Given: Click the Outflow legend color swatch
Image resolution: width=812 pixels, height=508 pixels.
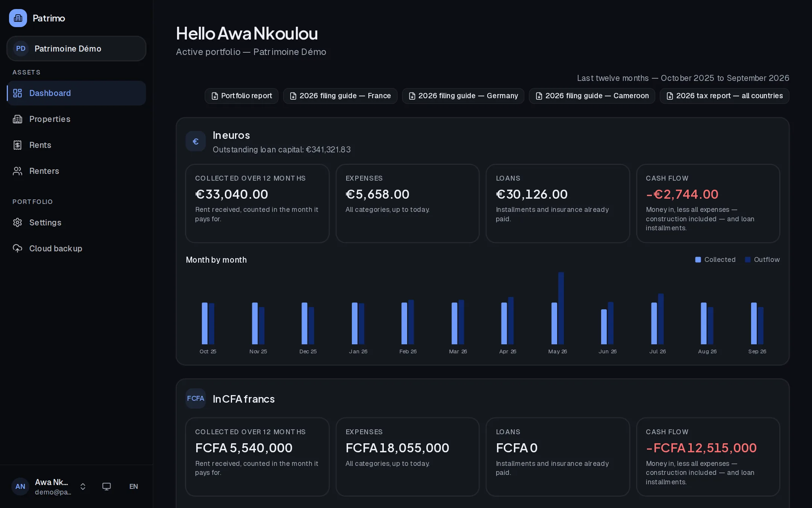Looking at the screenshot, I should [x=748, y=260].
